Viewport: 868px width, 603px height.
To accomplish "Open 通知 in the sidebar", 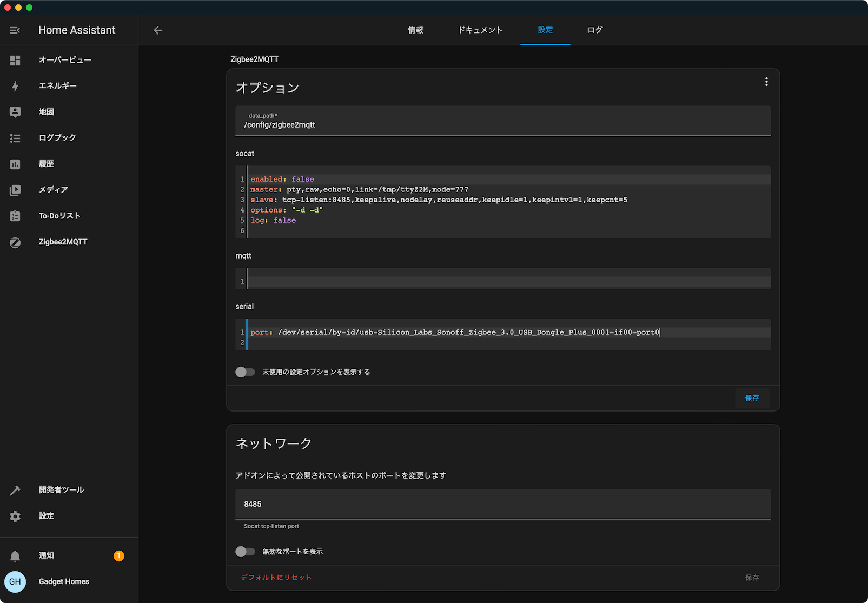I will (47, 555).
